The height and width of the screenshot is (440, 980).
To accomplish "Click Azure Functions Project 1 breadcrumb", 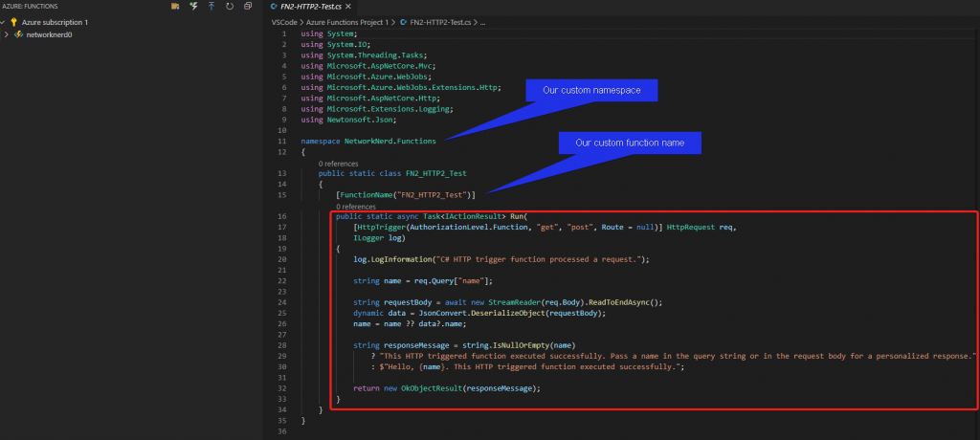I will click(346, 22).
